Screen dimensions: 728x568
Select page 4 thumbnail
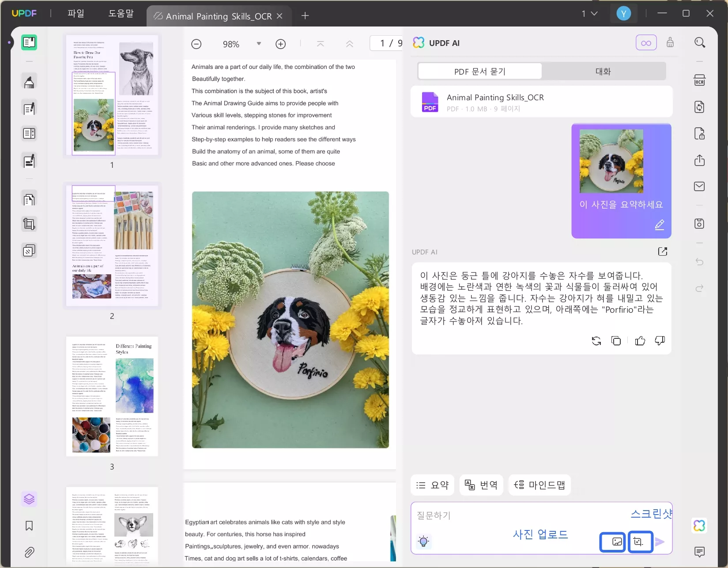(112, 526)
